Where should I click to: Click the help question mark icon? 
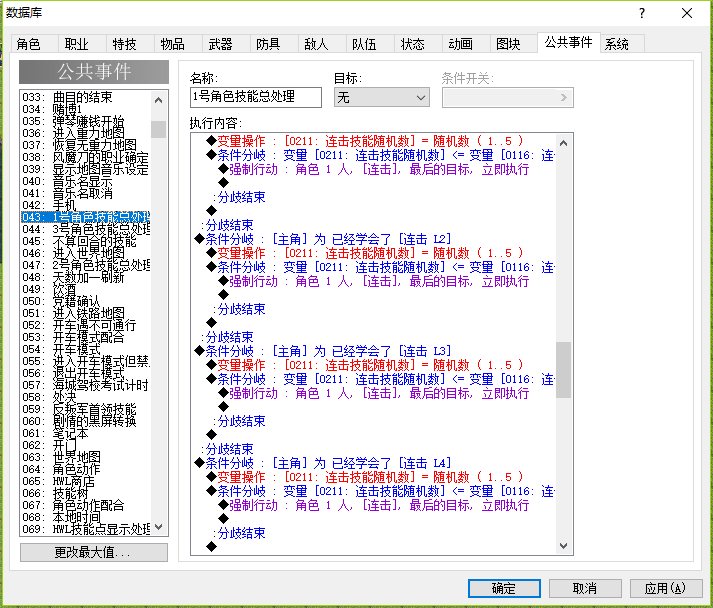[x=642, y=13]
